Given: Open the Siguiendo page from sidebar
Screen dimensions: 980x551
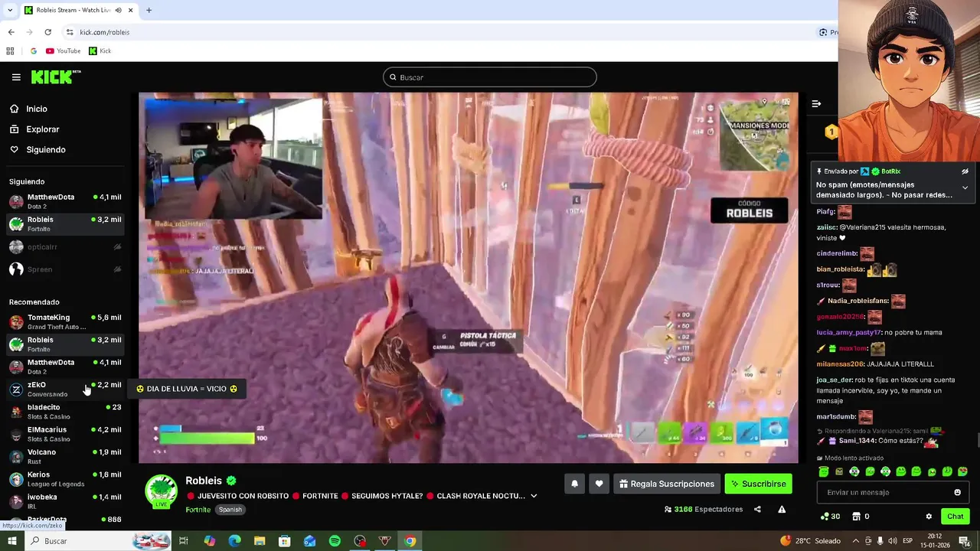Looking at the screenshot, I should point(46,150).
